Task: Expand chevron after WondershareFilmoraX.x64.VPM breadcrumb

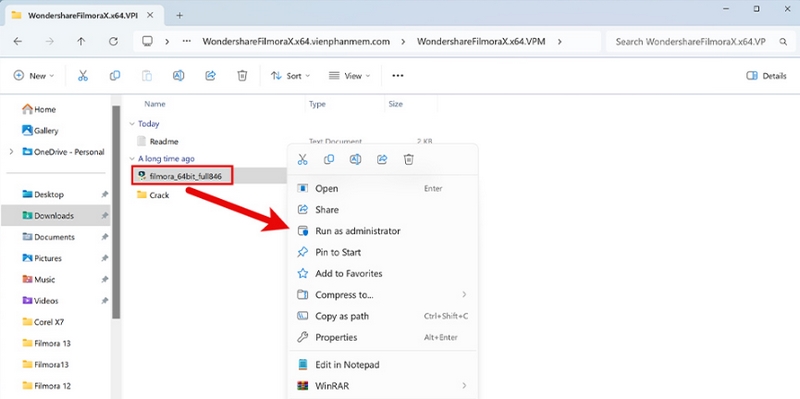Action: point(560,42)
